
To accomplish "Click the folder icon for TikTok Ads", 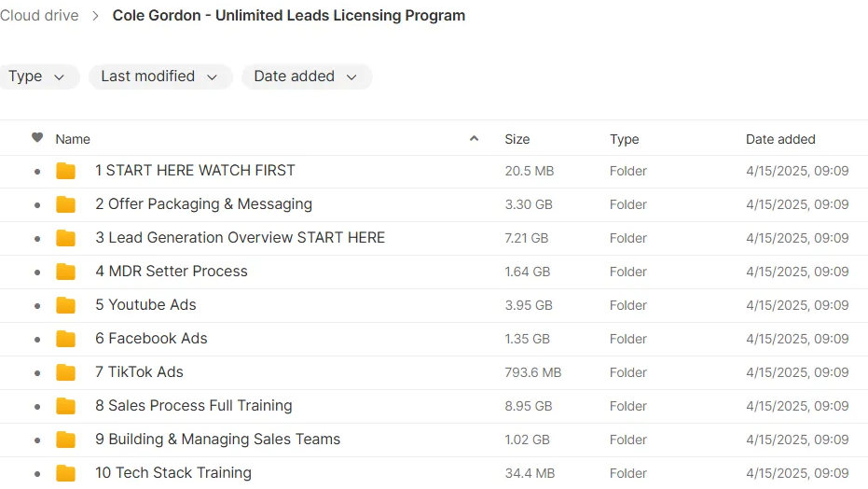I will 65,372.
